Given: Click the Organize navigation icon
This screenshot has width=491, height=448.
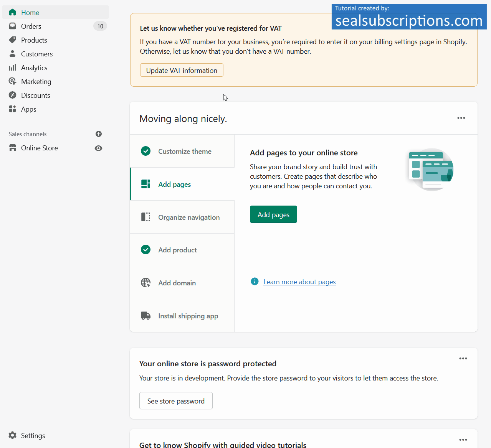Looking at the screenshot, I should pos(146,217).
